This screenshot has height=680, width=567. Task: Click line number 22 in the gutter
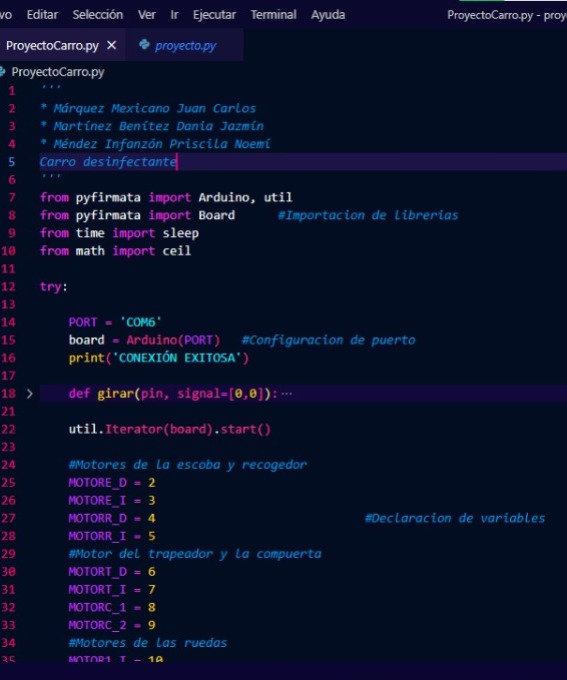(8, 429)
